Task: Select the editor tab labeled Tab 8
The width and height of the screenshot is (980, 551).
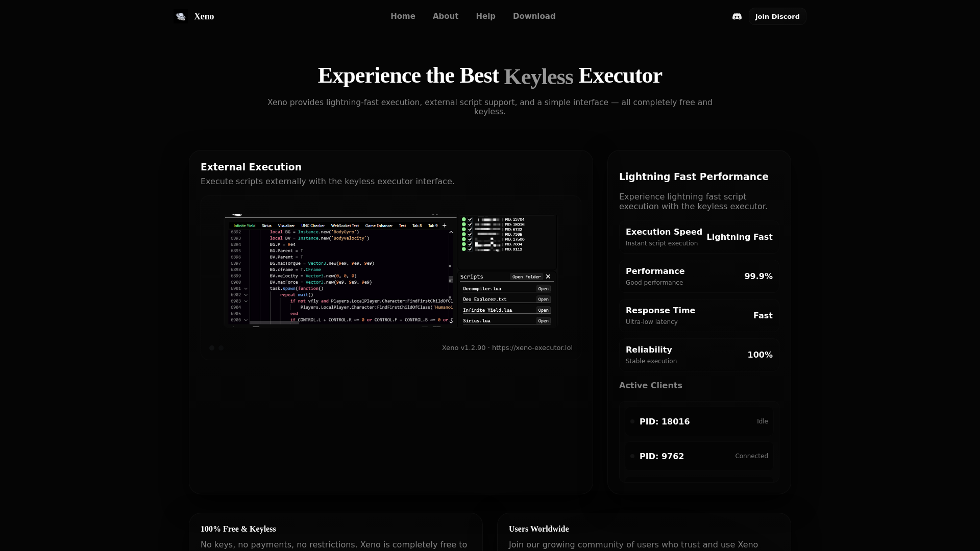Action: (x=417, y=226)
